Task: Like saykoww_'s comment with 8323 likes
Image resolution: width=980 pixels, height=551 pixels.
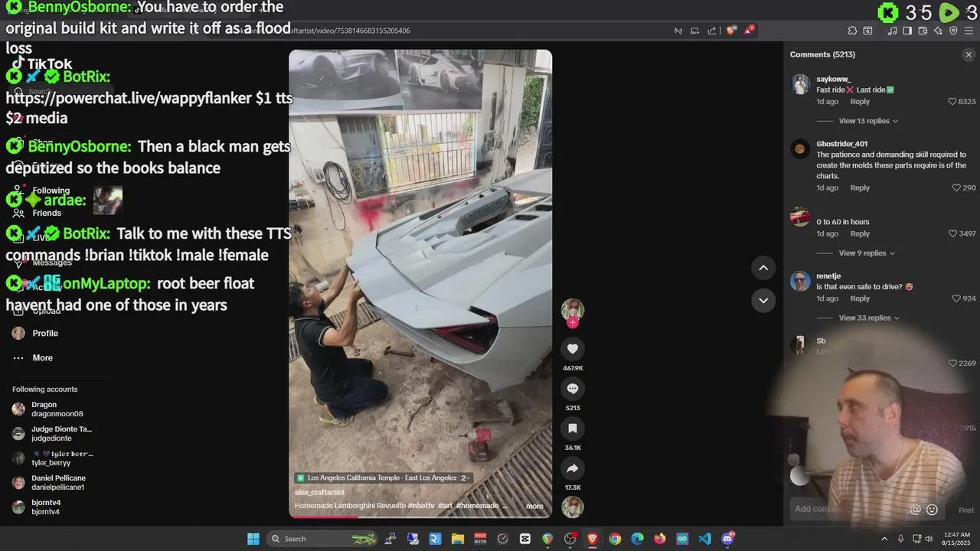Action: tap(952, 102)
